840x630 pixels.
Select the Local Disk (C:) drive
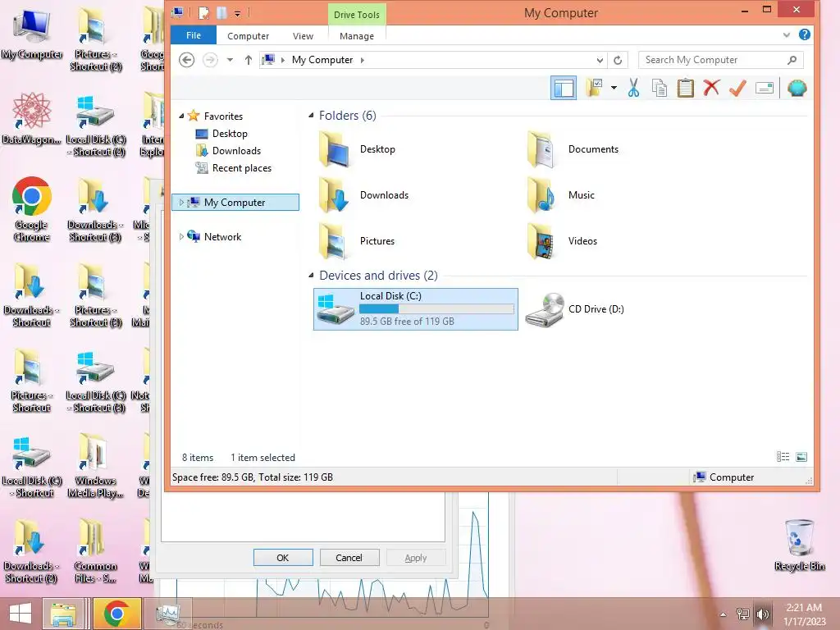pyautogui.click(x=416, y=309)
